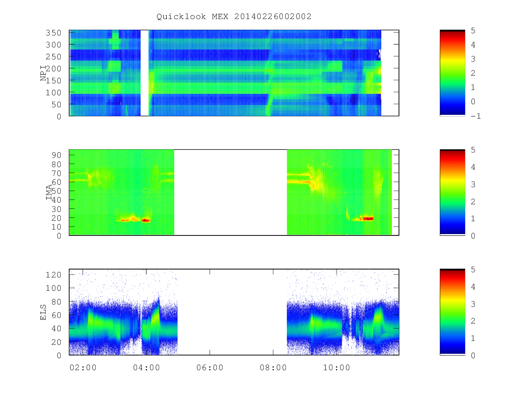This screenshot has width=532, height=399.
Task: Click the 04:00 time axis label
Action: click(x=146, y=367)
